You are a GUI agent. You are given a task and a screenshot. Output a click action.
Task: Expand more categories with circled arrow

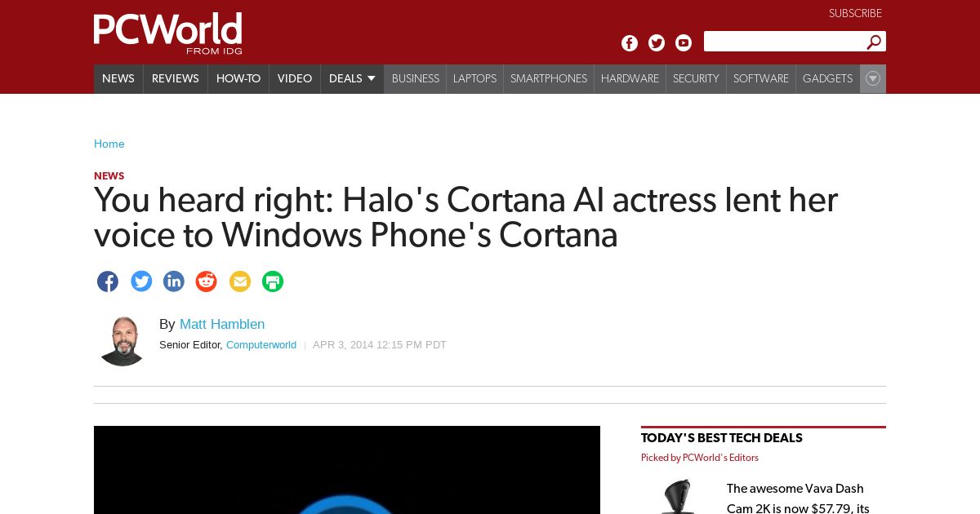873,78
